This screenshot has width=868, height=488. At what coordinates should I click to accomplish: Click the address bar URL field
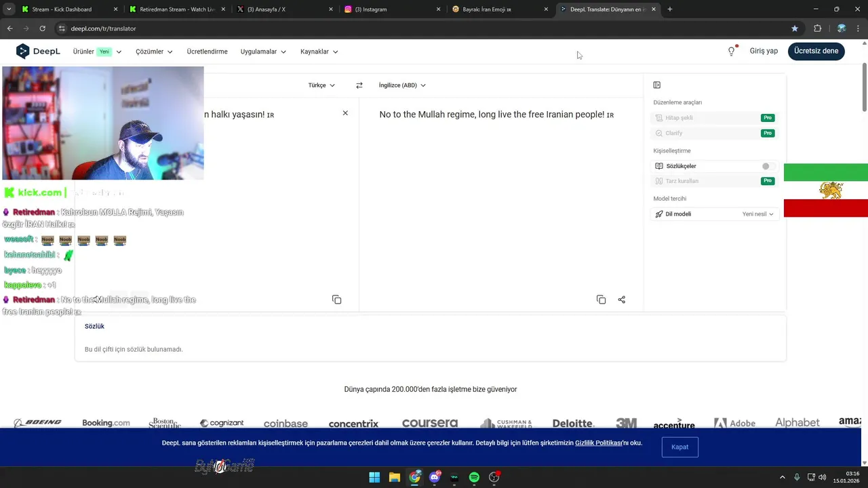420,28
